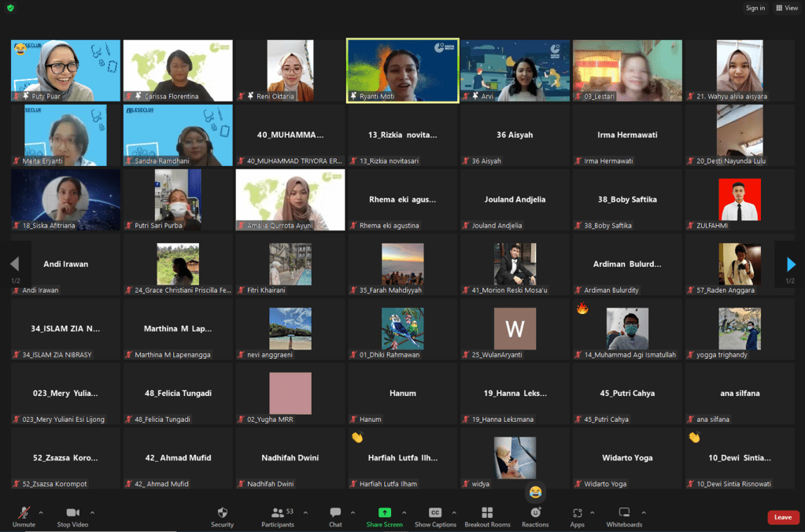Click the green Share Screen icon
Image resolution: width=805 pixels, height=532 pixels.
click(384, 513)
